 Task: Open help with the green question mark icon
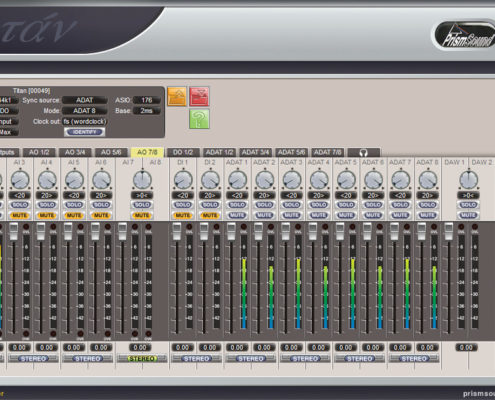[x=199, y=119]
